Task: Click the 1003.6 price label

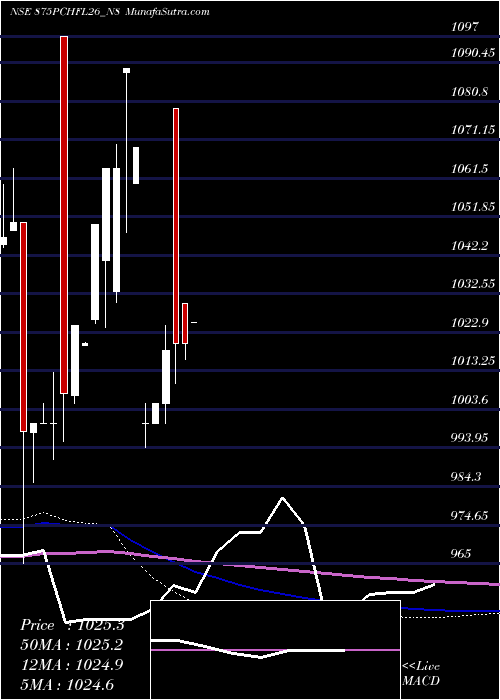Action: pyautogui.click(x=469, y=400)
